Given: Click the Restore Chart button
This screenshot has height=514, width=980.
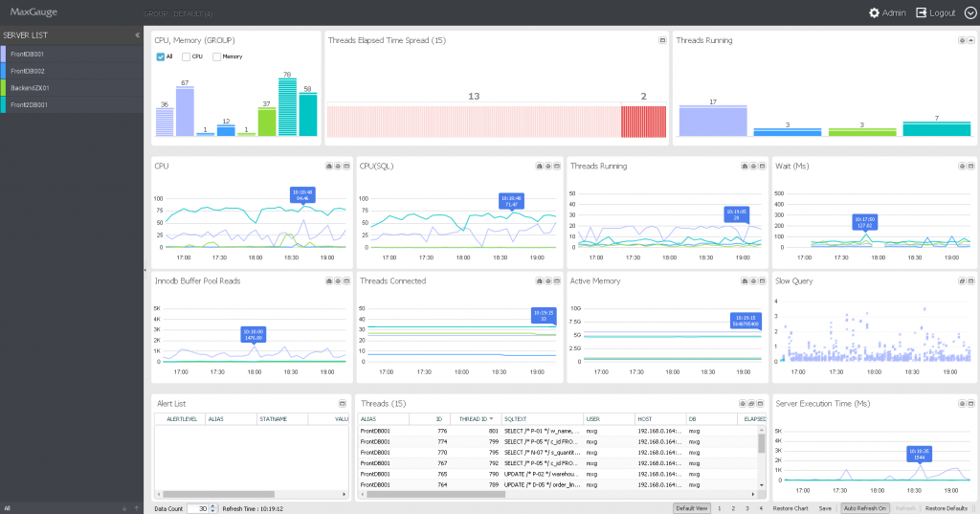Looking at the screenshot, I should (790, 508).
